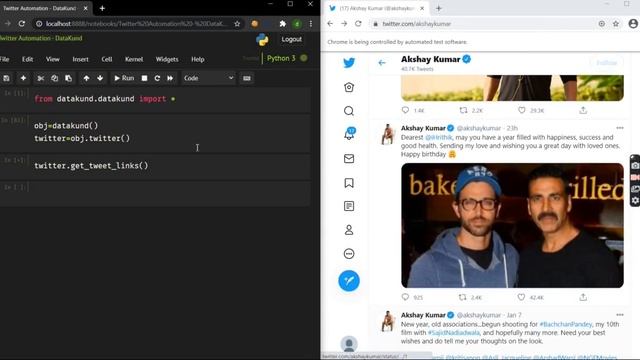Viewport: 640px width, 360px height.
Task: Open the #BachchanPandey hashtag link
Action: pyautogui.click(x=565, y=324)
